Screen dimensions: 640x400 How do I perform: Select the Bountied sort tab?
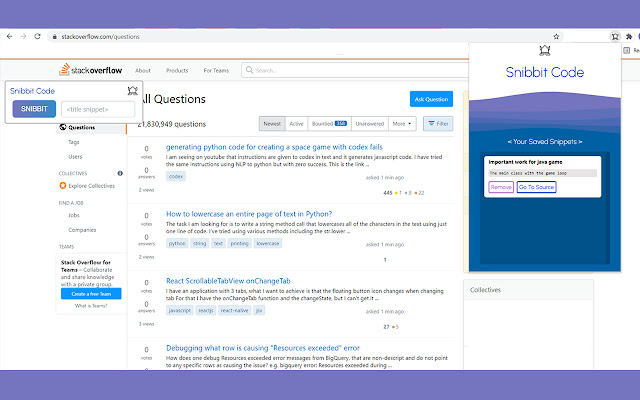pyautogui.click(x=329, y=124)
